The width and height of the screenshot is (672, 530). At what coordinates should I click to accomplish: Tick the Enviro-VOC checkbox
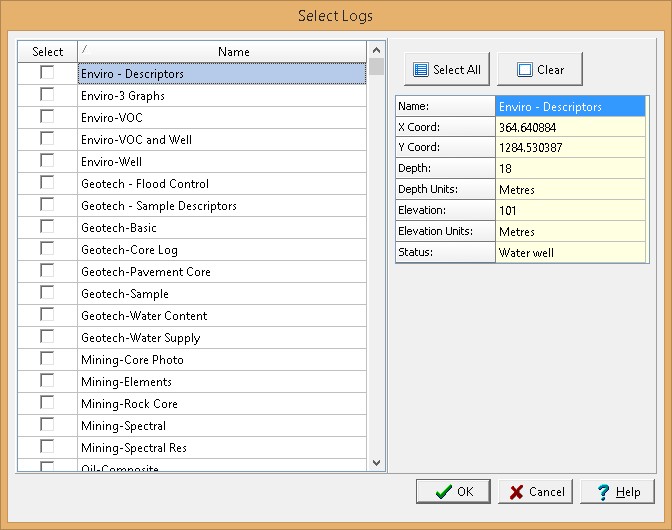pos(47,117)
